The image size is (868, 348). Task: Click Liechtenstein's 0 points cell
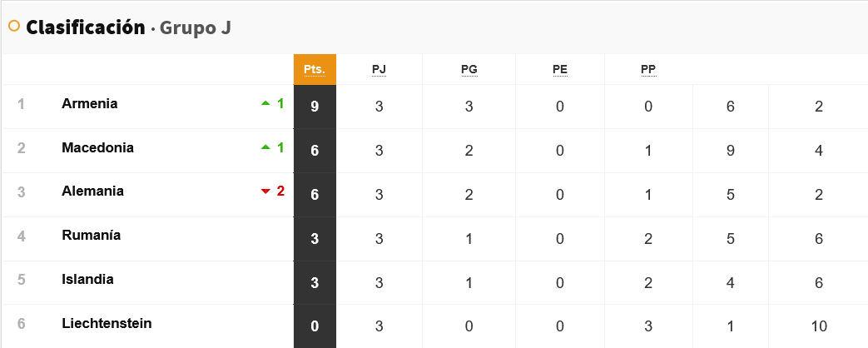pos(315,326)
